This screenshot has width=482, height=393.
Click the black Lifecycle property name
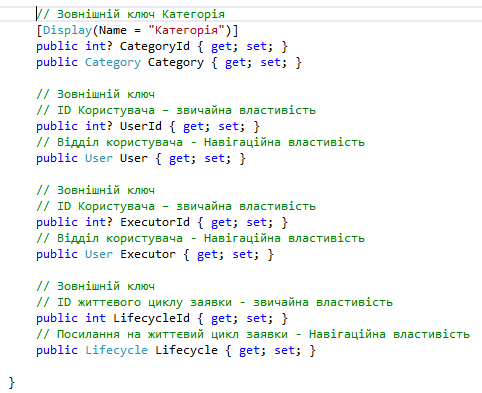(x=186, y=350)
